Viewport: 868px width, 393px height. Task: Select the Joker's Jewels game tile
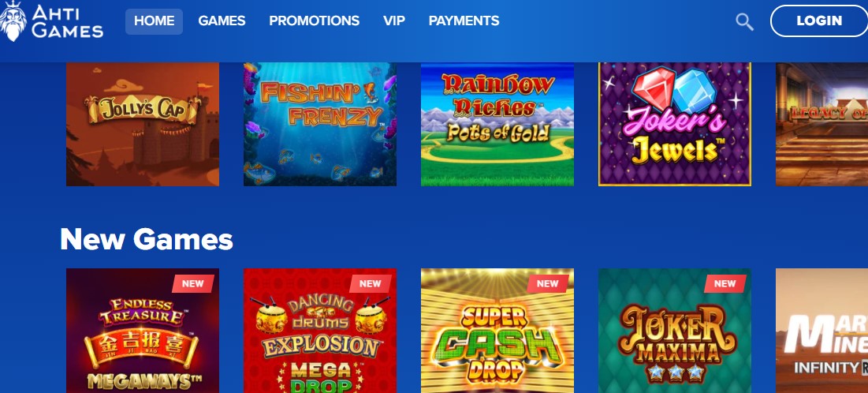coord(674,124)
